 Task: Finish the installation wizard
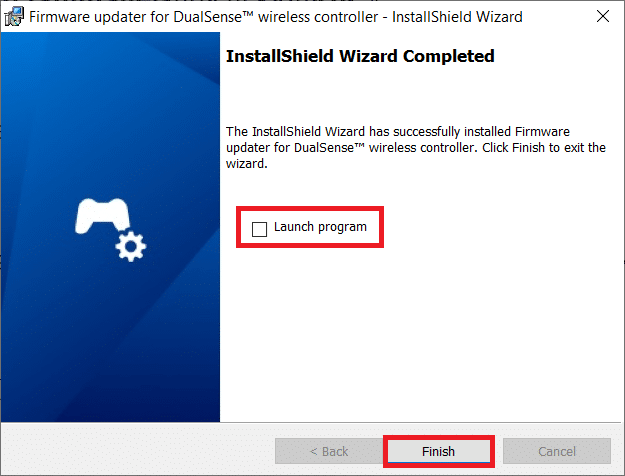coord(438,451)
